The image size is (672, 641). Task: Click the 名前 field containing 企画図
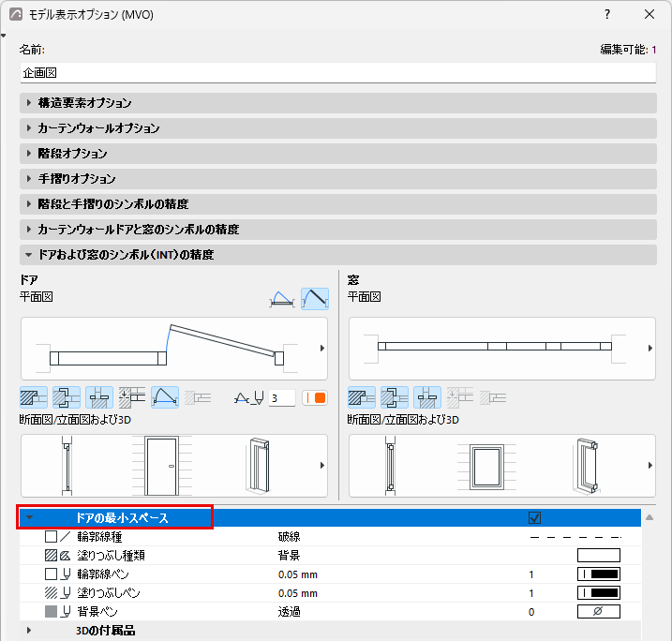point(338,73)
